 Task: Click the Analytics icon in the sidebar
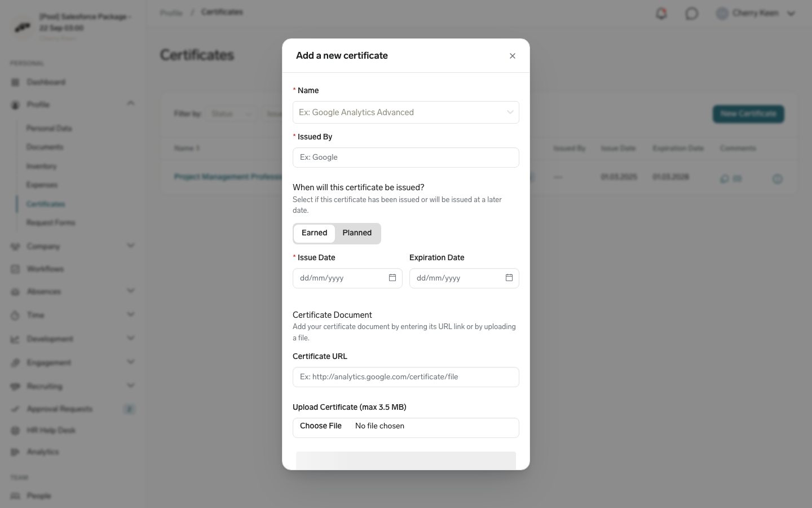(15, 452)
